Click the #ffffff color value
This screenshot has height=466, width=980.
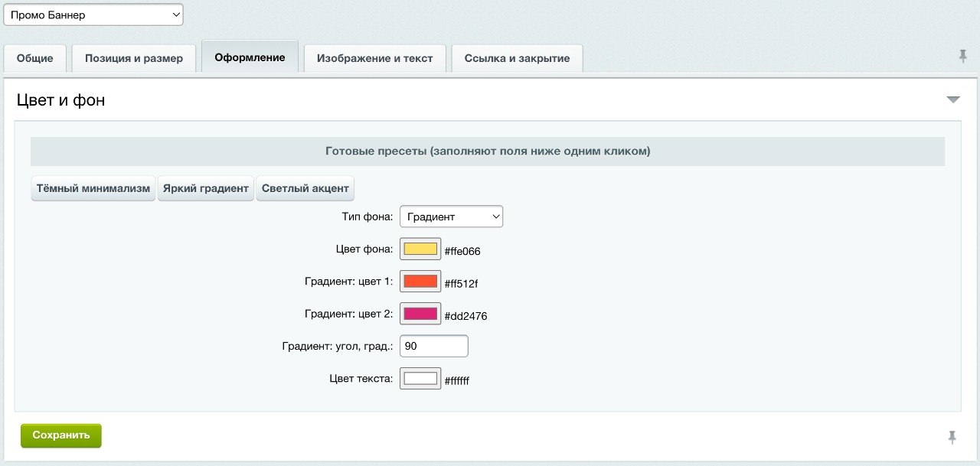coord(457,380)
